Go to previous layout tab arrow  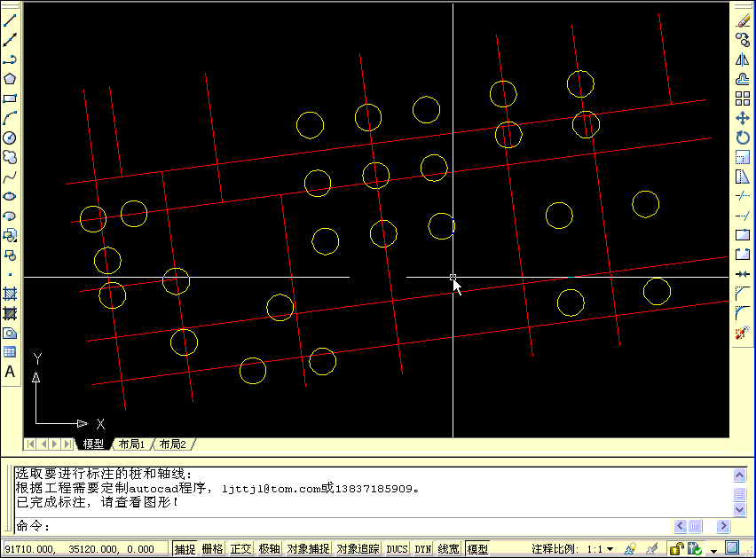[x=43, y=444]
